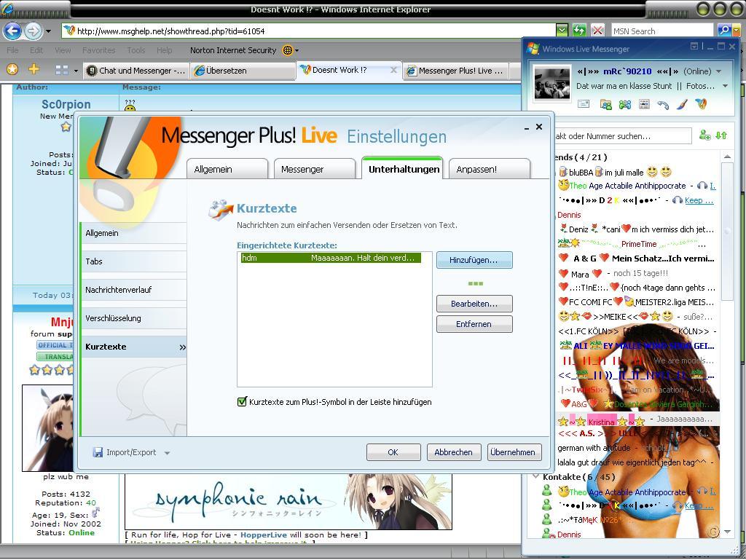Screen dimensions: 746x560
Task: Toggle Kurztexte zum Plus!-Symbol checkbox
Action: coord(243,402)
